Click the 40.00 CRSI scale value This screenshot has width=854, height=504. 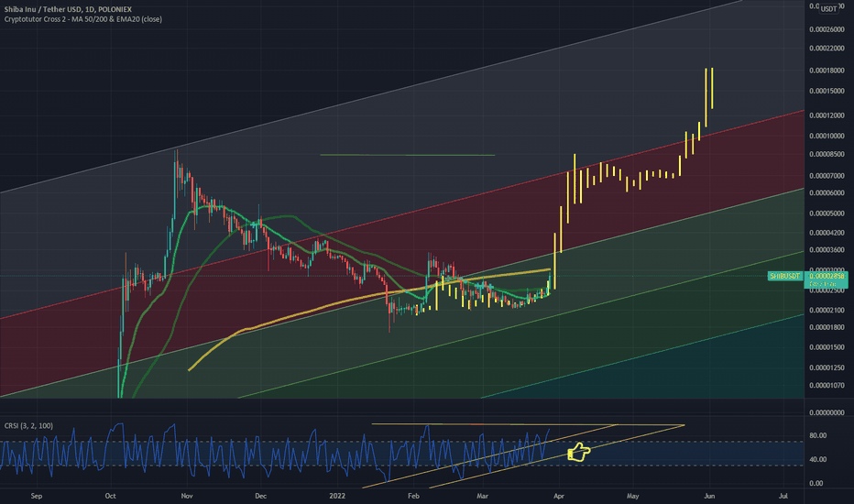(818, 459)
